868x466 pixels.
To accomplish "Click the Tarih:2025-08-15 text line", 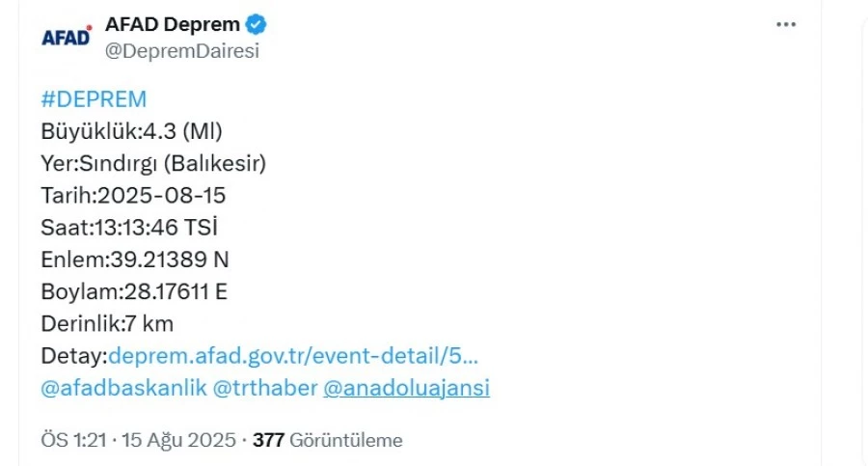I will (133, 196).
